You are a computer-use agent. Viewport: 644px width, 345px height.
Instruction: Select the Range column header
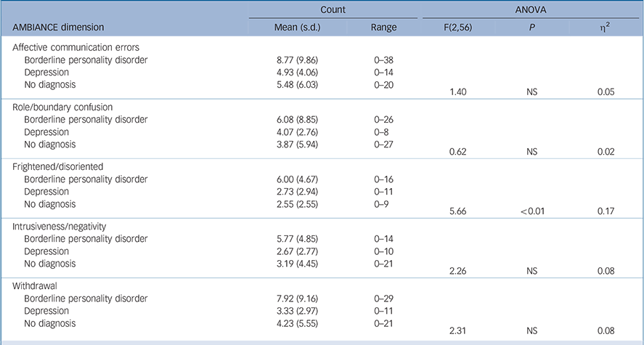click(x=383, y=28)
